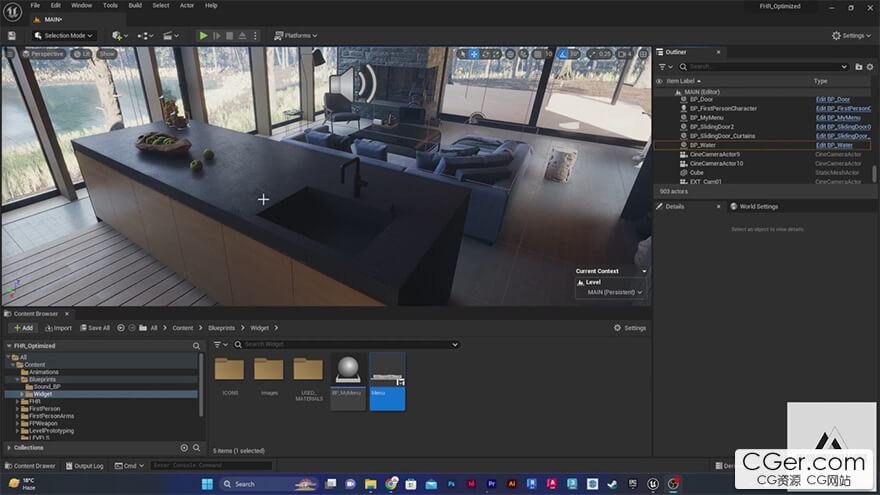Open the Blueprints toolbar menu

[145, 35]
